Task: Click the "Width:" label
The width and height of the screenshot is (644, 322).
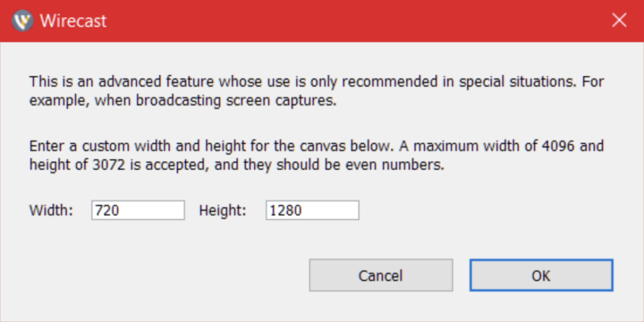Action: [x=51, y=210]
